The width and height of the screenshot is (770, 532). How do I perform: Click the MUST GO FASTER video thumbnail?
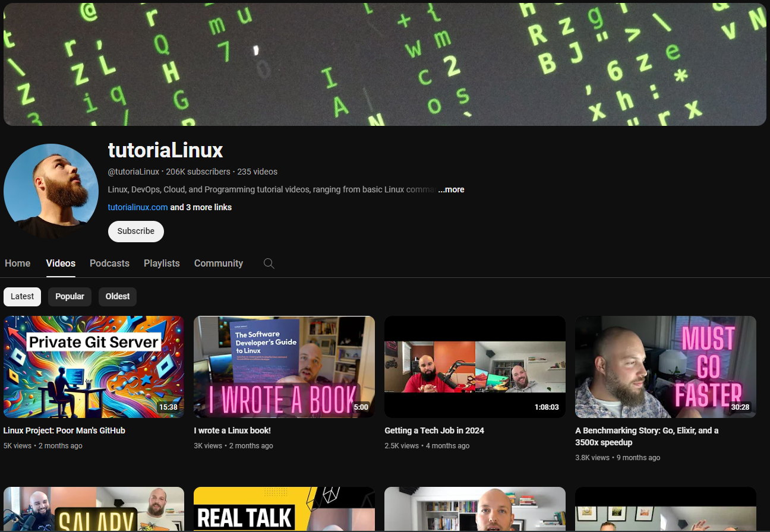[665, 366]
